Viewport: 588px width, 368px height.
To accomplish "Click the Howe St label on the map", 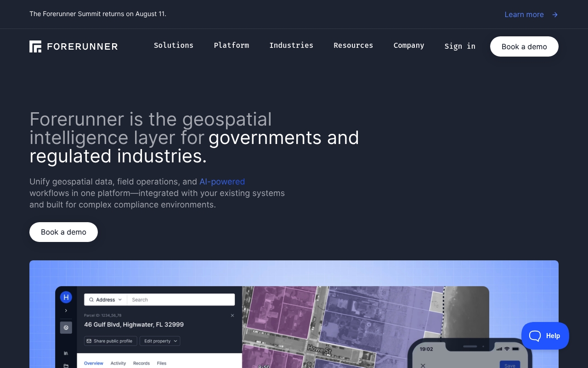I will coord(319,351).
